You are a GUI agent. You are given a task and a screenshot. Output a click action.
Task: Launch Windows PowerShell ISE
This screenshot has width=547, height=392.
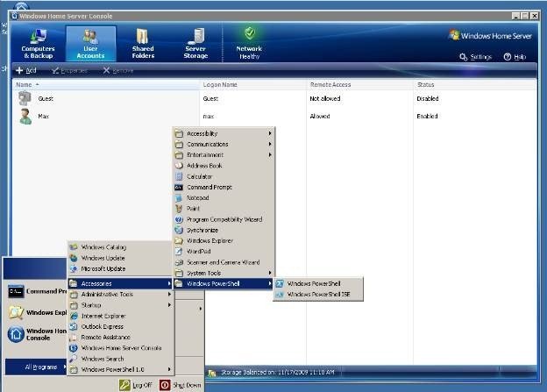[x=318, y=295]
